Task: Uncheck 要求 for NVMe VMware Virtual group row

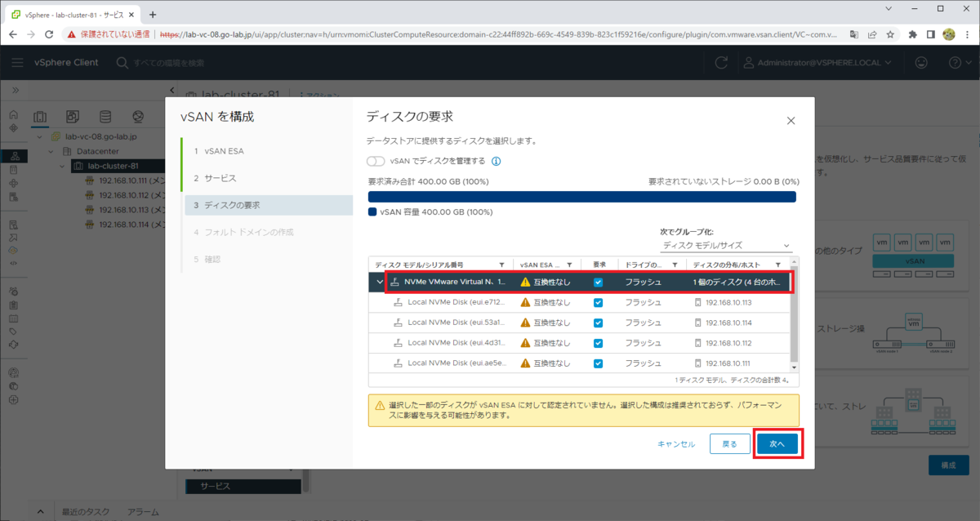Action: pos(599,282)
